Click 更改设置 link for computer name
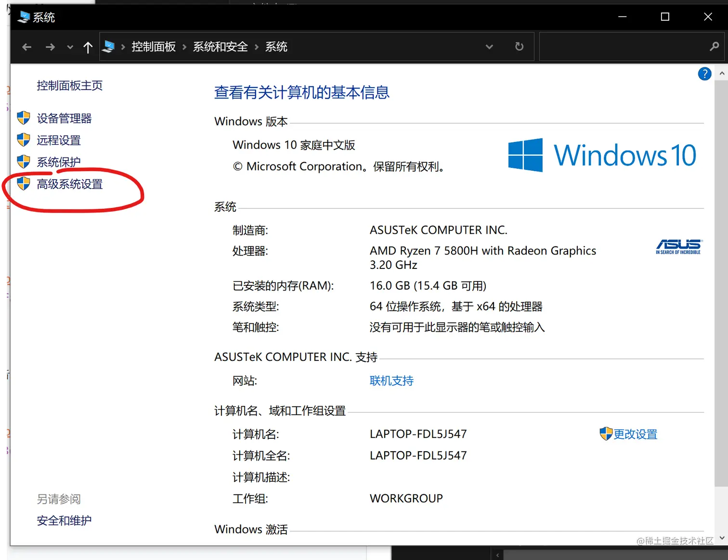The image size is (728, 560). tap(635, 434)
